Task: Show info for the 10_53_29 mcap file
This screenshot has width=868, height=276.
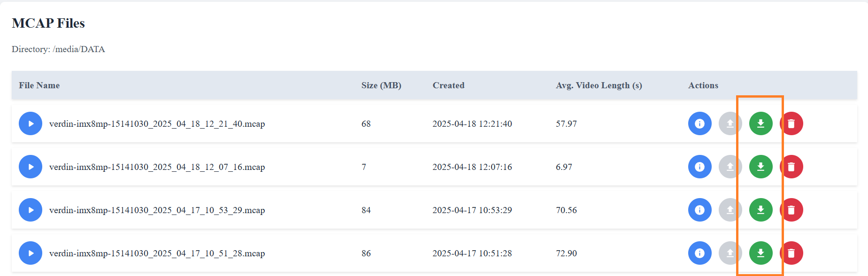Action: [700, 210]
